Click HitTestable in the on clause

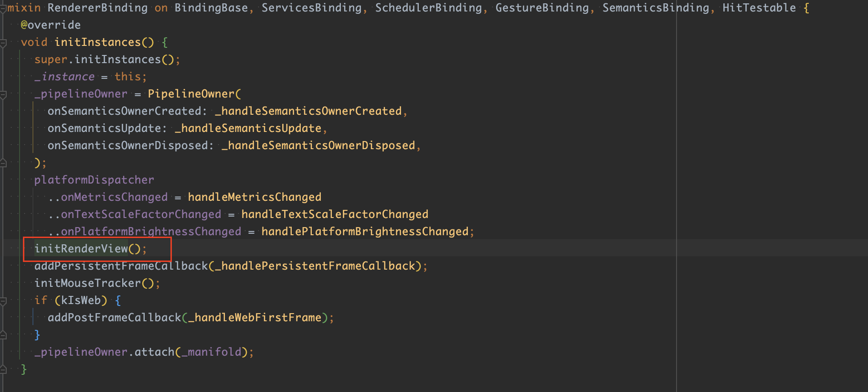(759, 8)
